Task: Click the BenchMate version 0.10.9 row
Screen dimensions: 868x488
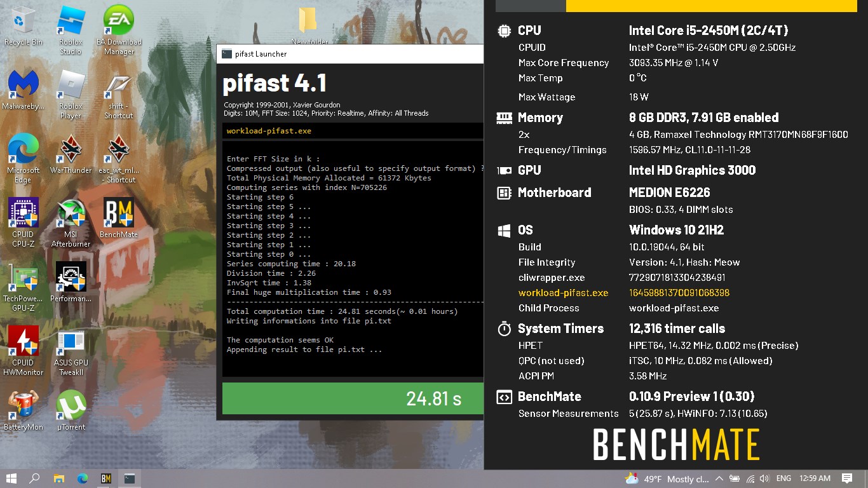Action: coord(625,396)
